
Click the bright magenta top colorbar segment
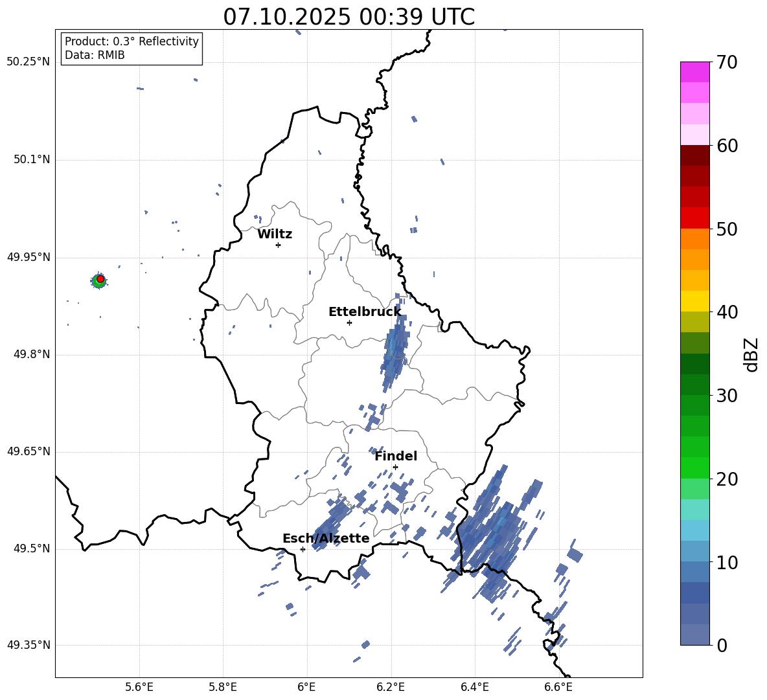pyautogui.click(x=694, y=72)
